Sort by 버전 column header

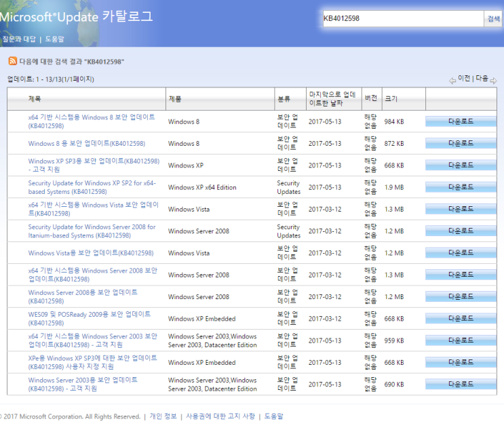coord(370,98)
